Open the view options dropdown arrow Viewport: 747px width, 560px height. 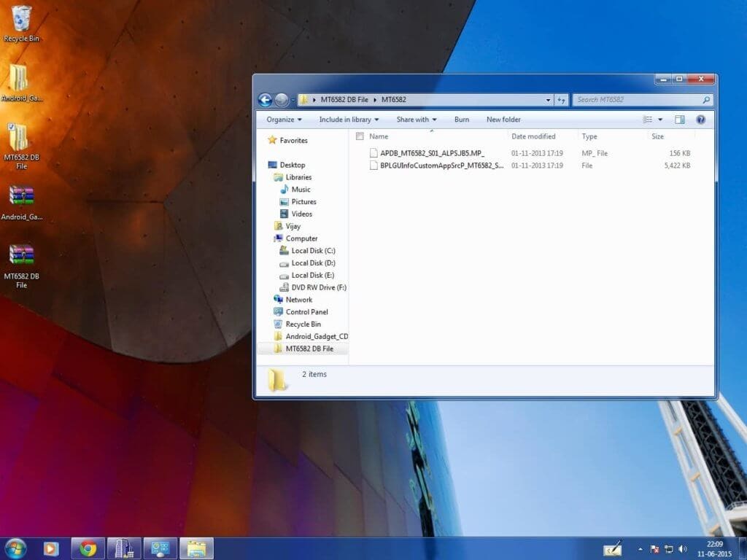click(660, 120)
